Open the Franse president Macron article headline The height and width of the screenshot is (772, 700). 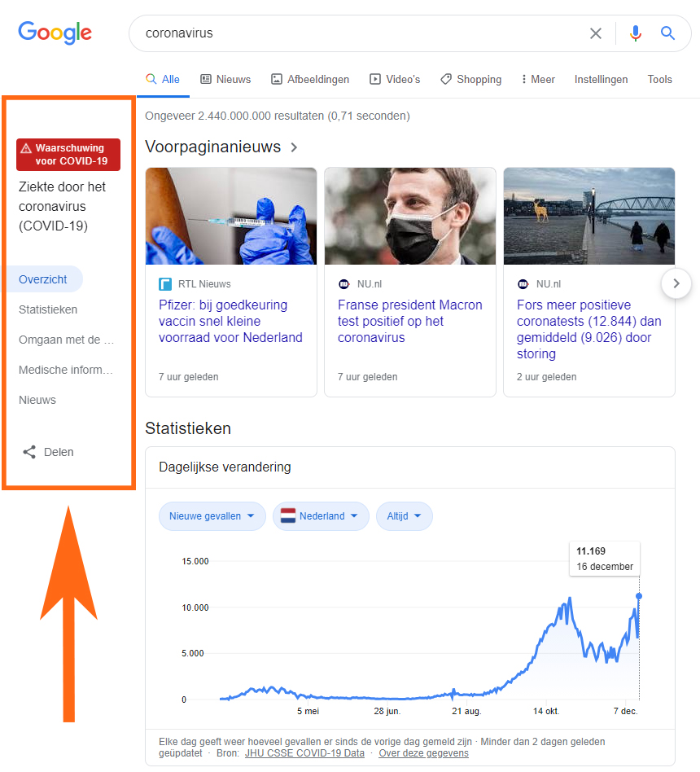coord(410,321)
